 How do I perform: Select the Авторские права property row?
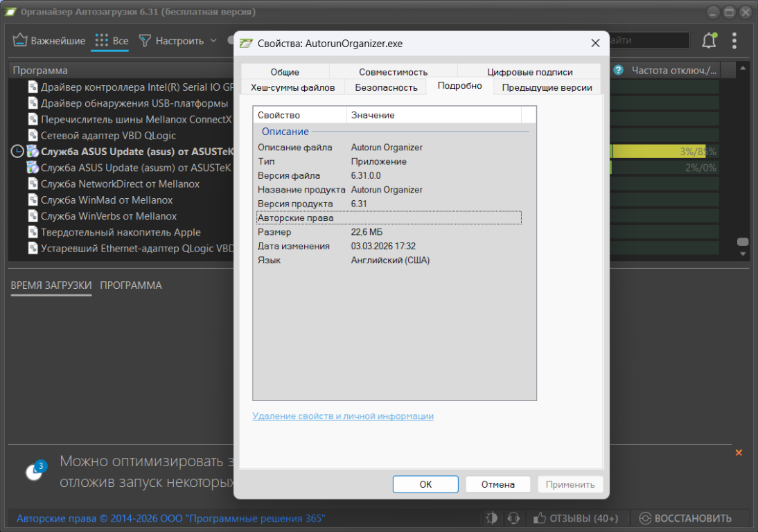[x=388, y=218]
